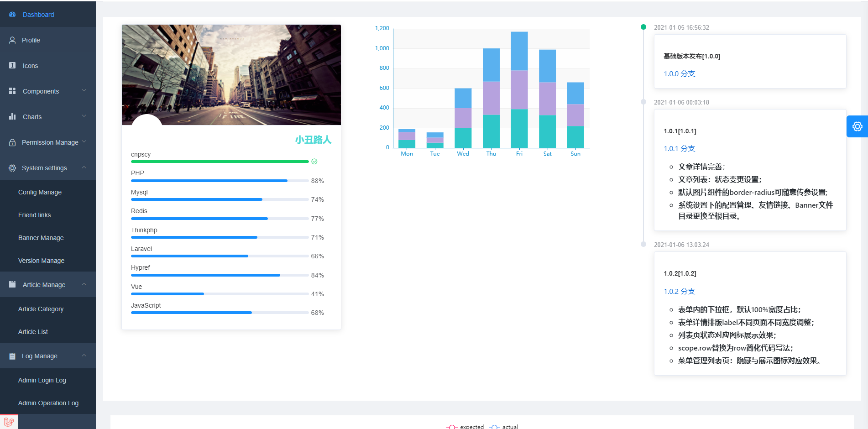Click the cnpscy green progress bar
The width and height of the screenshot is (868, 429).
click(220, 162)
